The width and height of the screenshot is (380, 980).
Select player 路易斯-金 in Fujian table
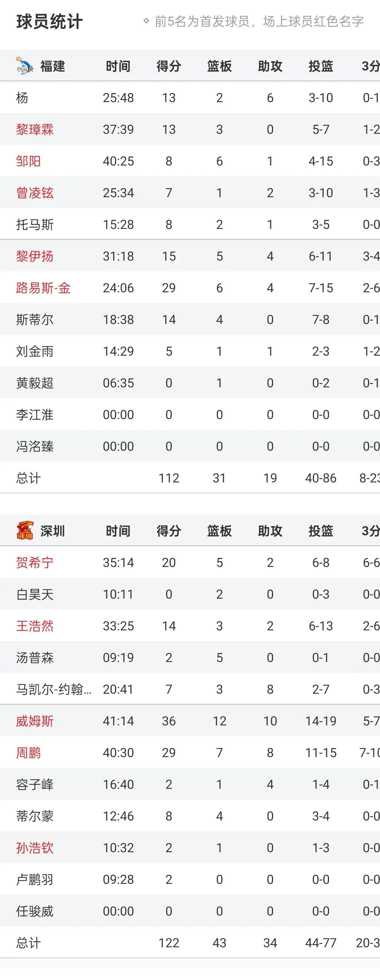[x=43, y=288]
